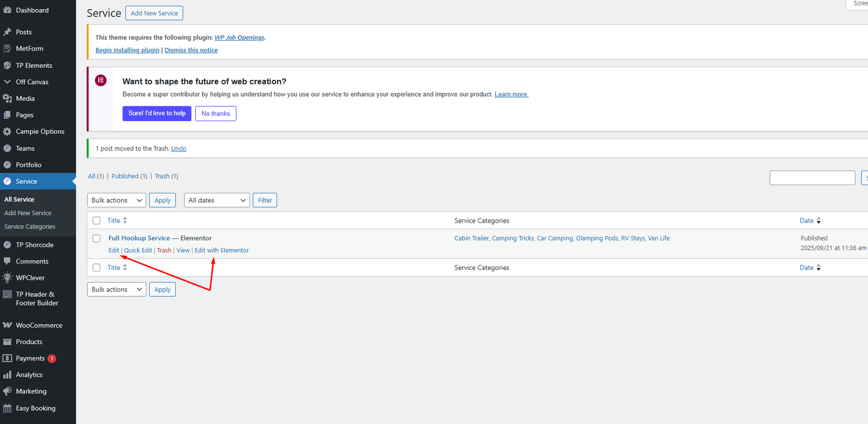This screenshot has height=424, width=868.
Task: Open the top Bulk actions dropdown
Action: pyautogui.click(x=116, y=200)
